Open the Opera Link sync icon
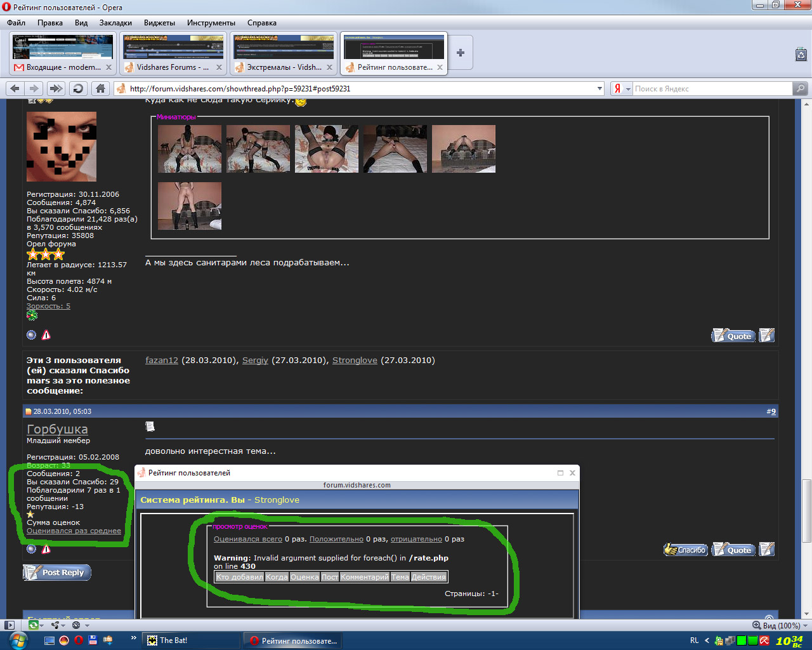The width and height of the screenshot is (812, 650). [x=33, y=625]
